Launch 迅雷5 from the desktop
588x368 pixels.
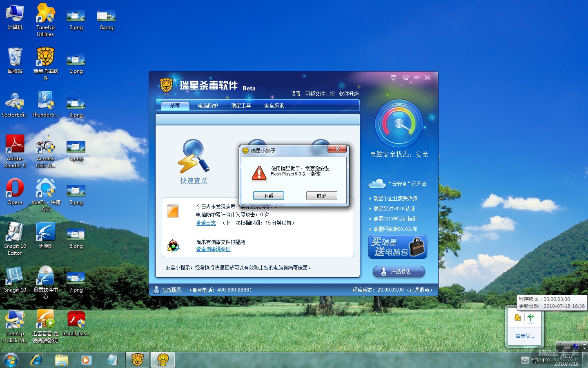[45, 236]
